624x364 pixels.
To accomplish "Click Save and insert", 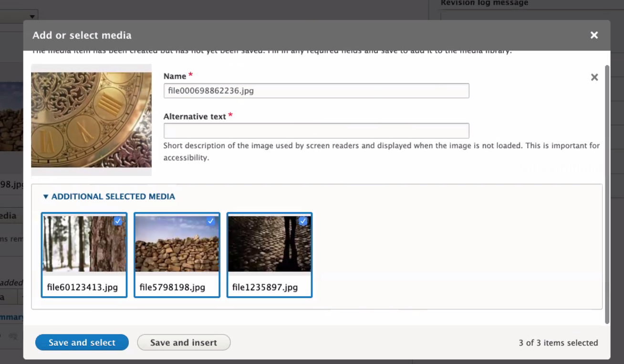I will pos(184,342).
